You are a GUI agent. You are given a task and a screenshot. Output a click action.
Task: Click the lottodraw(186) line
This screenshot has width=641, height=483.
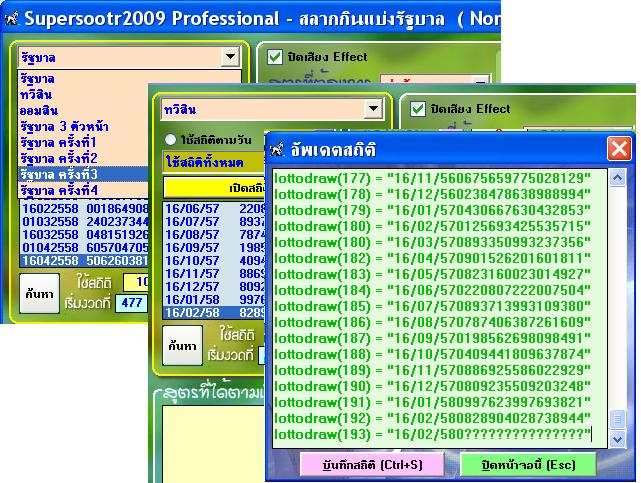(x=432, y=322)
